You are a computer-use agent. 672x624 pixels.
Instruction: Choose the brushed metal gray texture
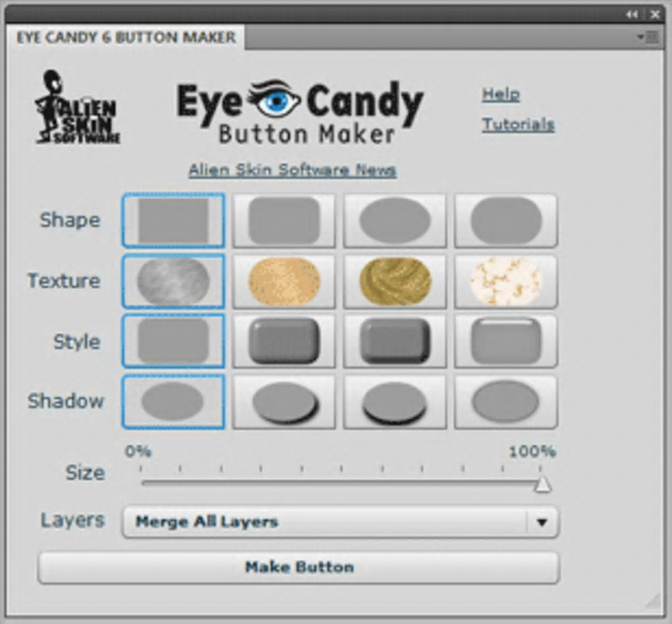pos(173,281)
